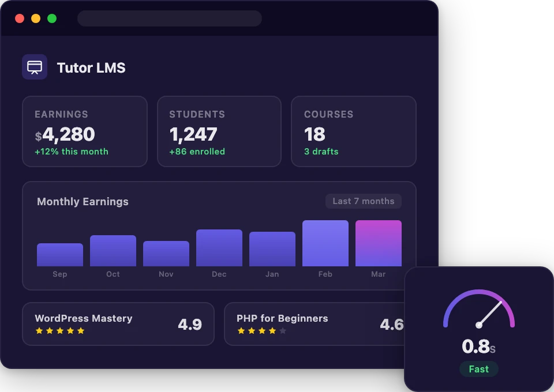Open the PHP for Beginners course card
Screen dimensions: 554x392
tap(315, 324)
